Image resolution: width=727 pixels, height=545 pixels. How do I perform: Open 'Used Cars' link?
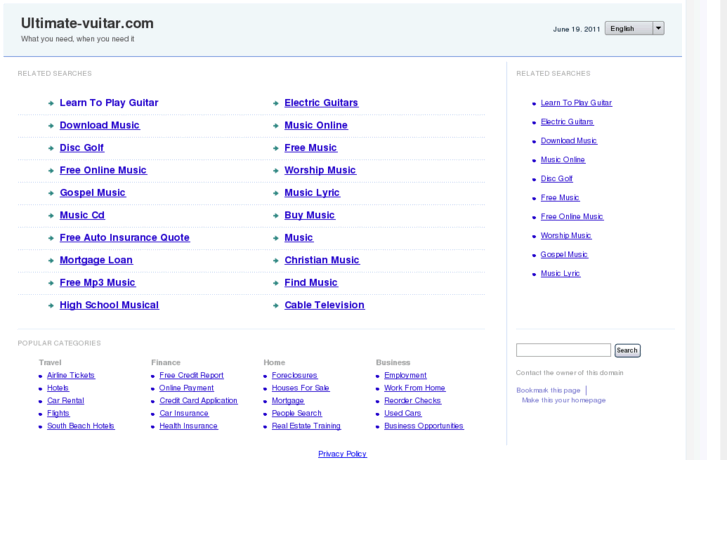coord(403,413)
